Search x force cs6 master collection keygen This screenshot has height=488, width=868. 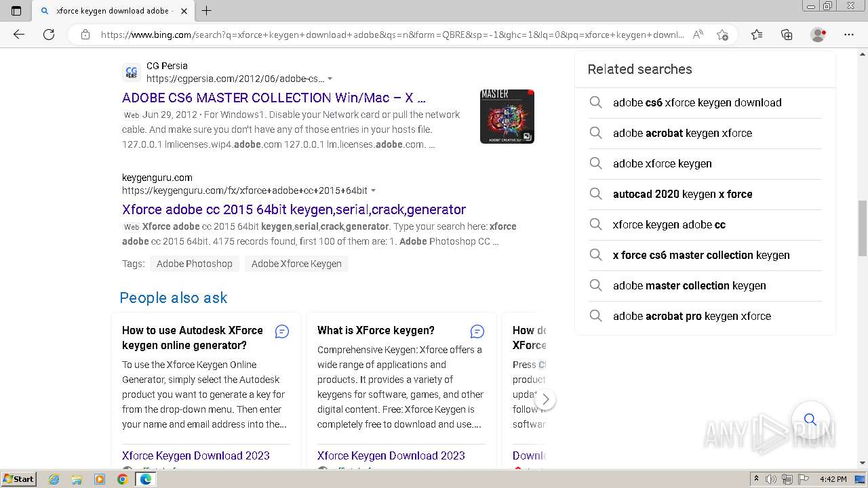705,255
